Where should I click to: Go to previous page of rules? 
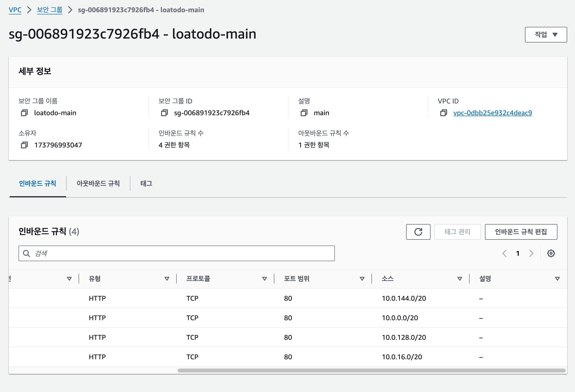[504, 253]
